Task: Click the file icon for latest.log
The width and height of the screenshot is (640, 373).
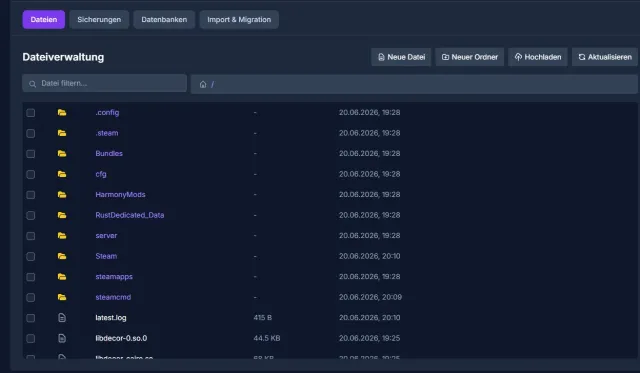Action: click(62, 317)
